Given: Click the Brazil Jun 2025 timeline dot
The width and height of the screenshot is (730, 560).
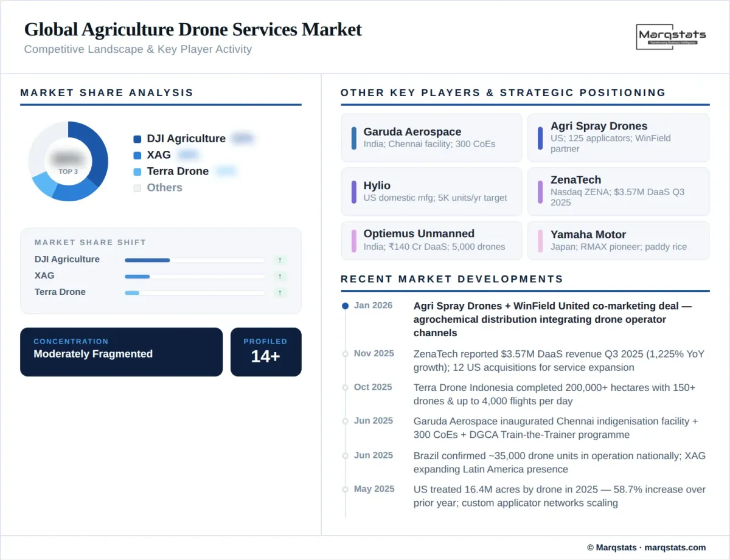Looking at the screenshot, I should coord(345,455).
